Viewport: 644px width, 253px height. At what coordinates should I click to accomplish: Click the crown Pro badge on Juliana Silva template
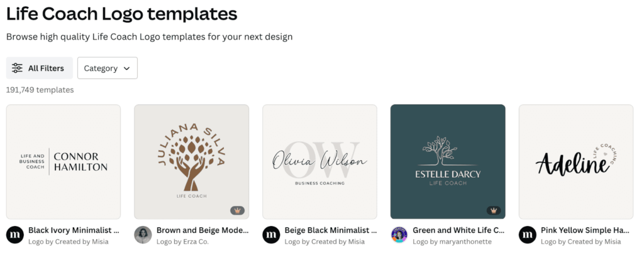(237, 210)
